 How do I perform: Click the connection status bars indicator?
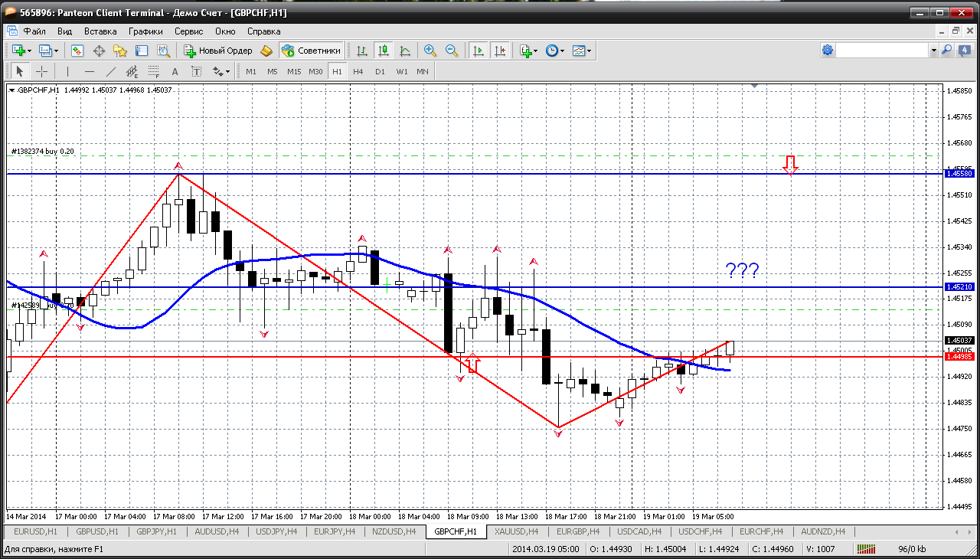click(866, 549)
